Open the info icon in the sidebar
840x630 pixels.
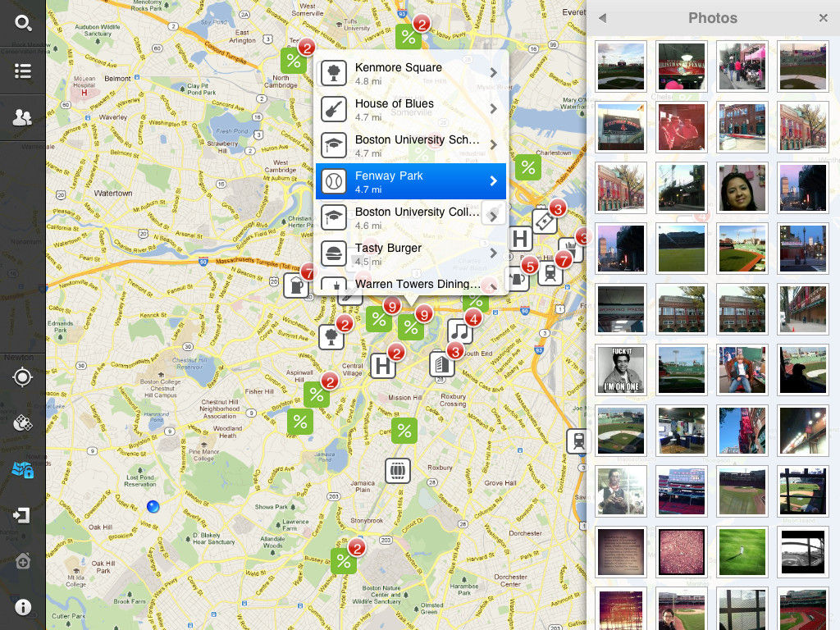tap(22, 607)
